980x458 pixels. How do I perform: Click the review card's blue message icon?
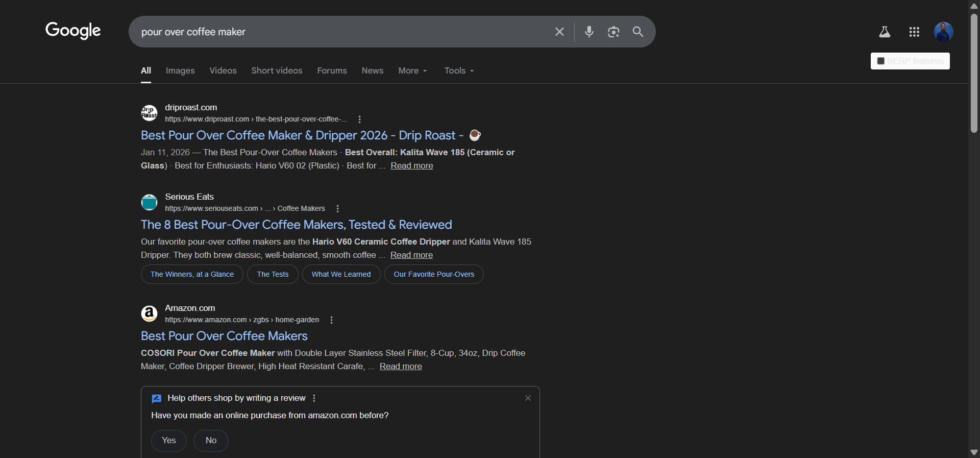point(157,398)
